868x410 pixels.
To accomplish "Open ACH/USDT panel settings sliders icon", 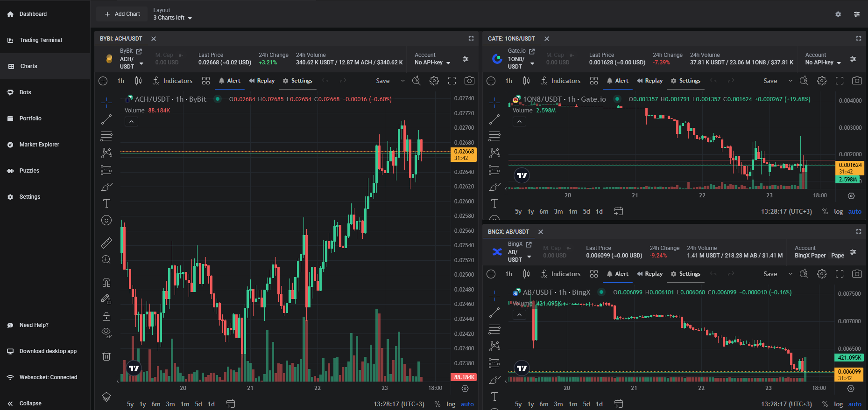I will tap(466, 59).
